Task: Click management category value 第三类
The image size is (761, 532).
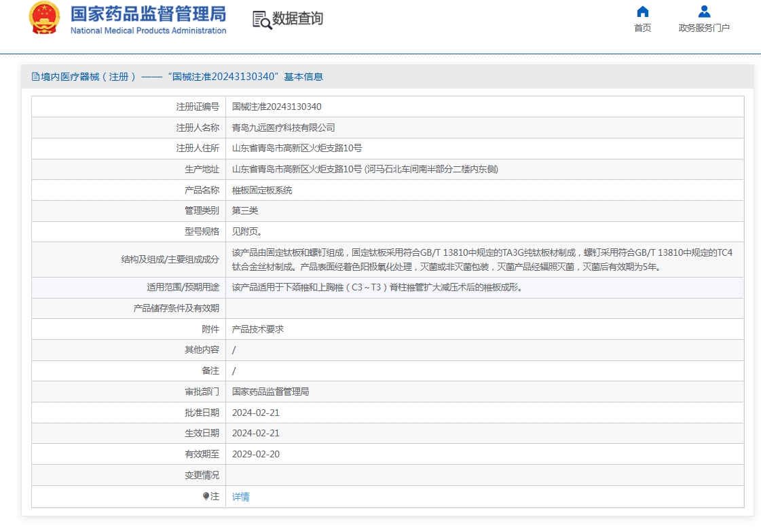Action: pos(245,210)
